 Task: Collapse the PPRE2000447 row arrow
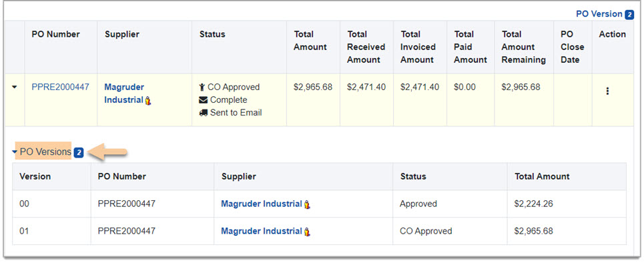pos(15,87)
